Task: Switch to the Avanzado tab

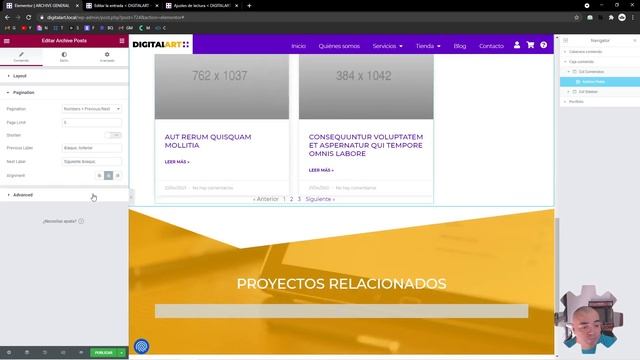Action: [x=107, y=57]
